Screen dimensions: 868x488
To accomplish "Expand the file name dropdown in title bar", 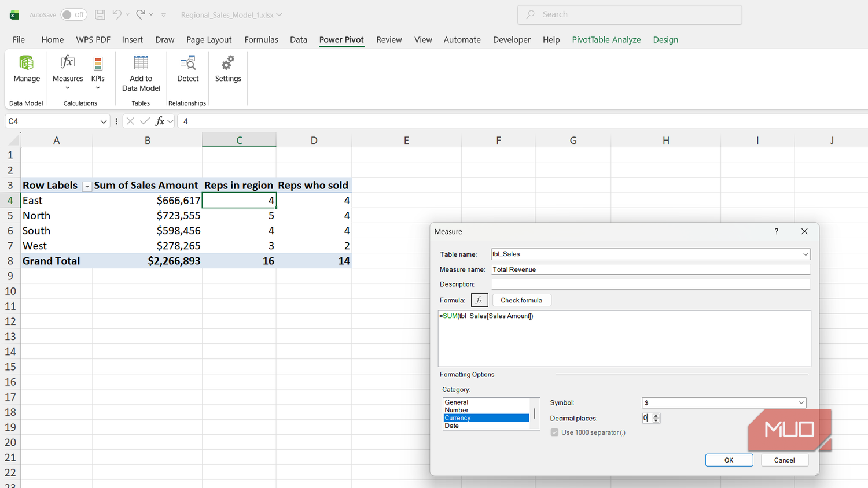I will pos(279,15).
